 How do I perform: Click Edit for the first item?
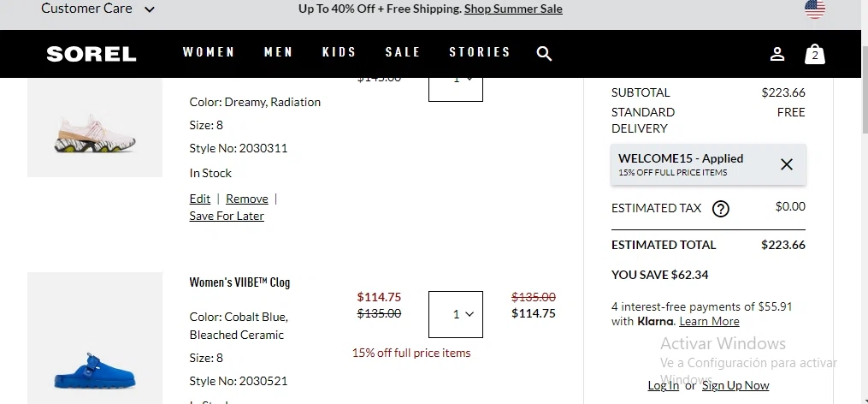[200, 199]
